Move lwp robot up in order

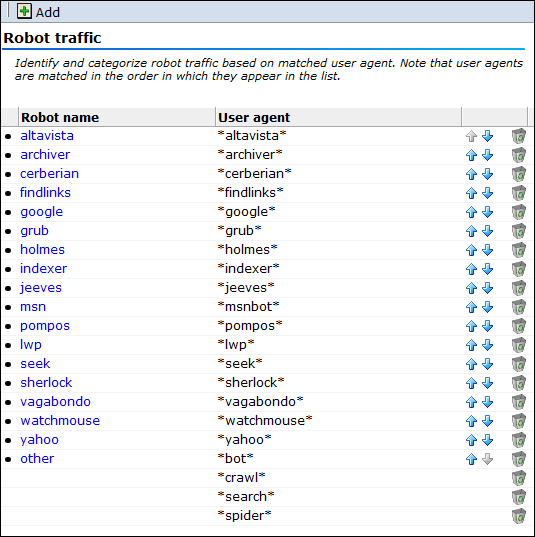[x=471, y=345]
